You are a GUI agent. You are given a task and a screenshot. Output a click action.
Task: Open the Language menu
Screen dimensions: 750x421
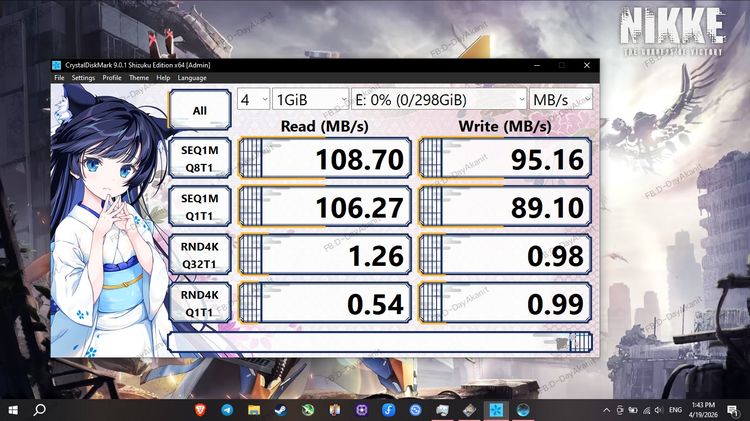tap(192, 78)
